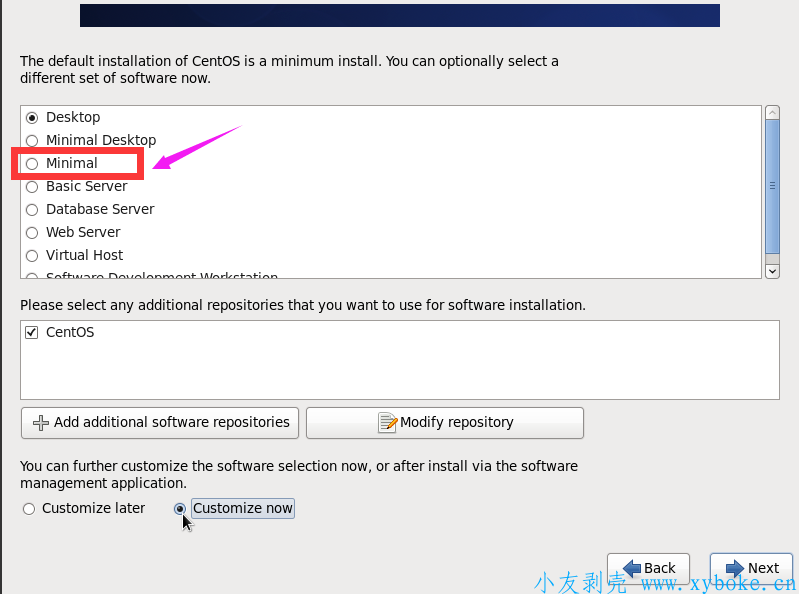Uncheck the CentOS repository checkbox
799x594 pixels.
click(x=32, y=332)
